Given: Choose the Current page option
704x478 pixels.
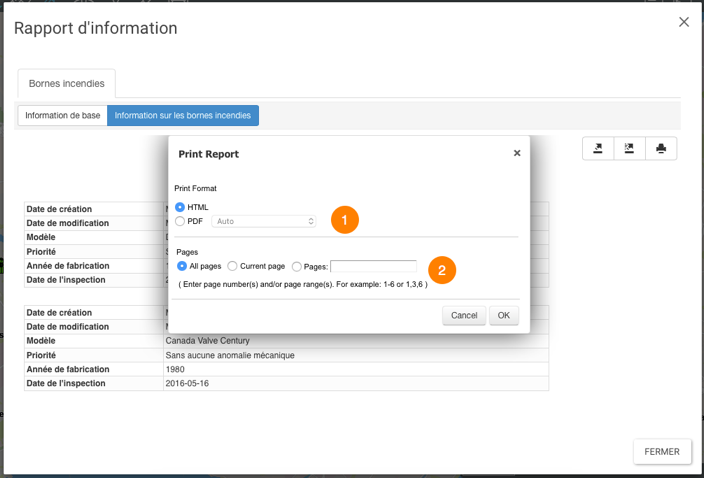Looking at the screenshot, I should (x=233, y=267).
